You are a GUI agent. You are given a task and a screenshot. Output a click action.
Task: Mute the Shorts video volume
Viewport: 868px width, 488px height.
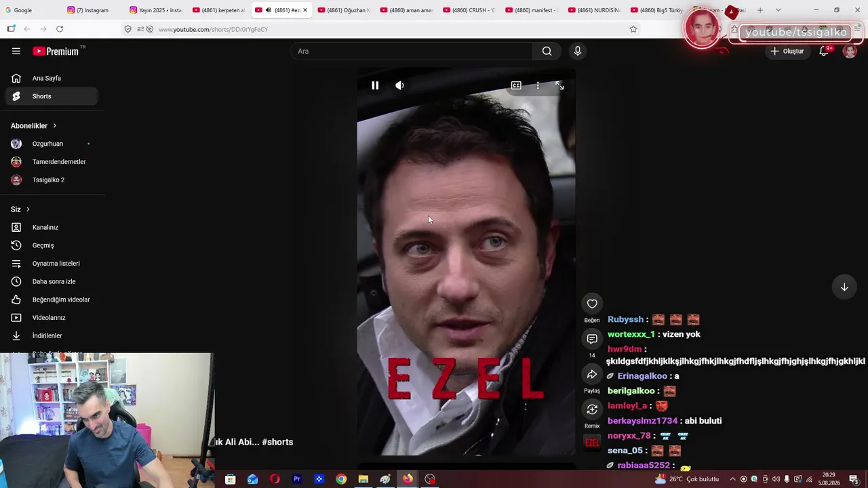(399, 85)
